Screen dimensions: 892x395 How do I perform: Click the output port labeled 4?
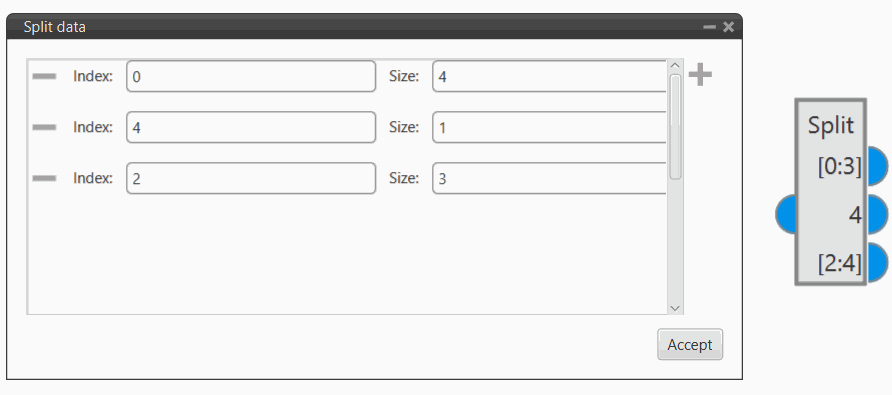click(877, 215)
